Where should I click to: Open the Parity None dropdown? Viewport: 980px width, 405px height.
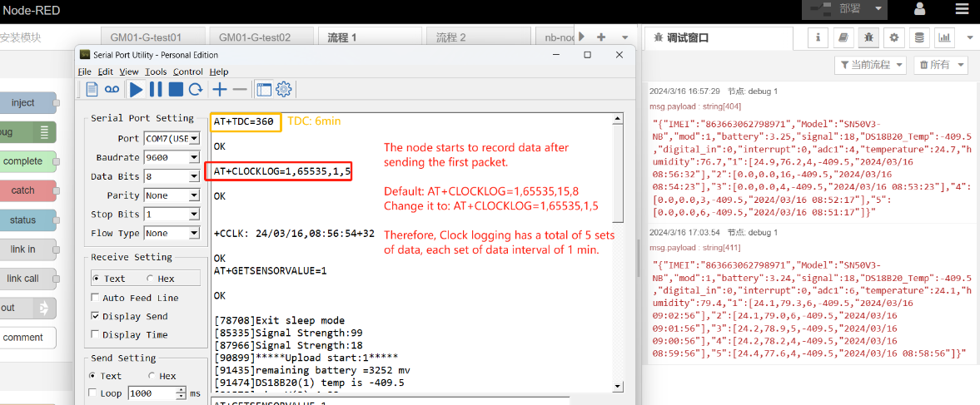(x=172, y=195)
